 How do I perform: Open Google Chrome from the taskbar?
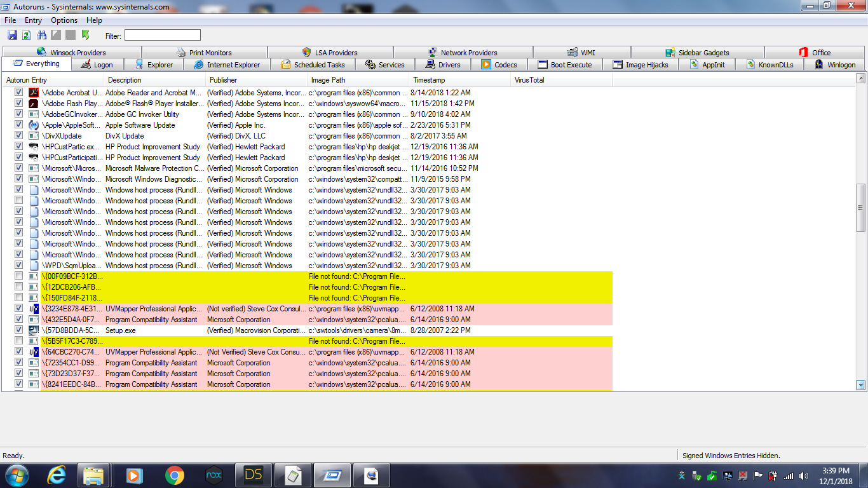[x=174, y=475]
